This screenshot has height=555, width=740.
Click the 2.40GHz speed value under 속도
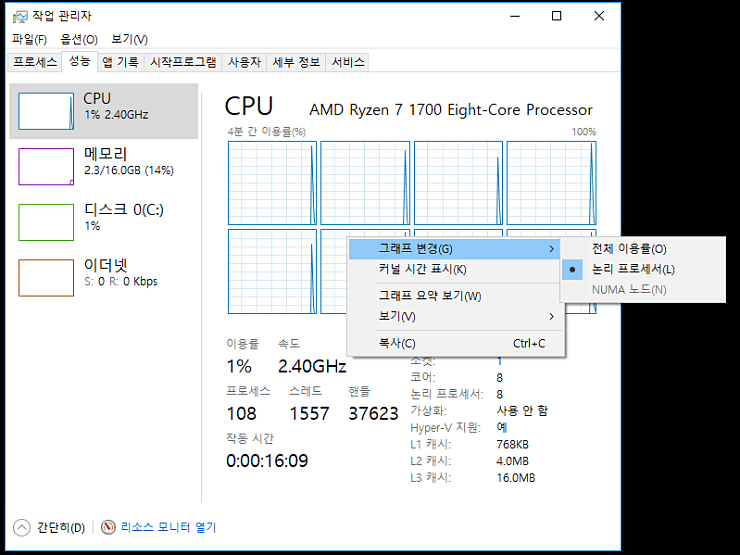tap(312, 366)
